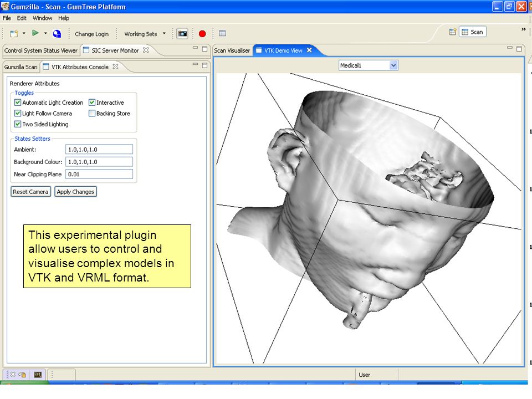
Task: Toggle Two Sided Lighting checkbox
Action: [18, 124]
